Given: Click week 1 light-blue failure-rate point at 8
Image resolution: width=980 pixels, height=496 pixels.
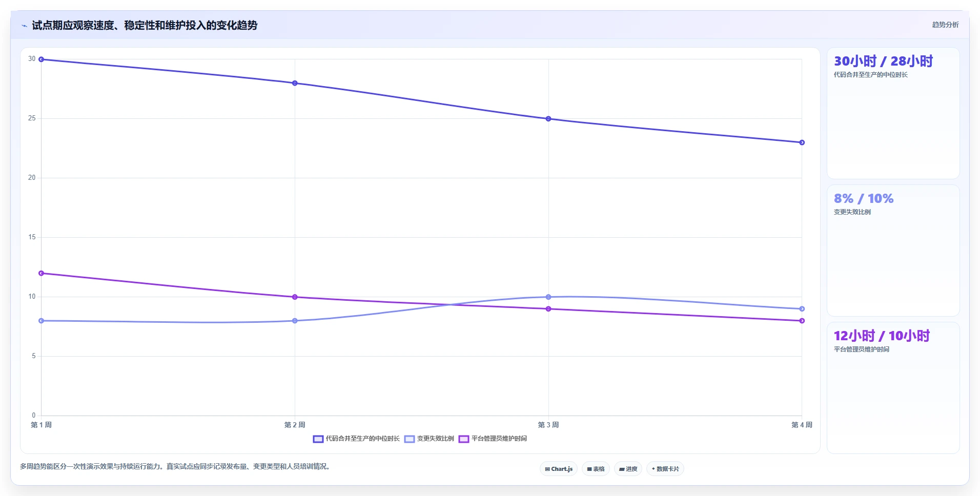Looking at the screenshot, I should coord(42,321).
